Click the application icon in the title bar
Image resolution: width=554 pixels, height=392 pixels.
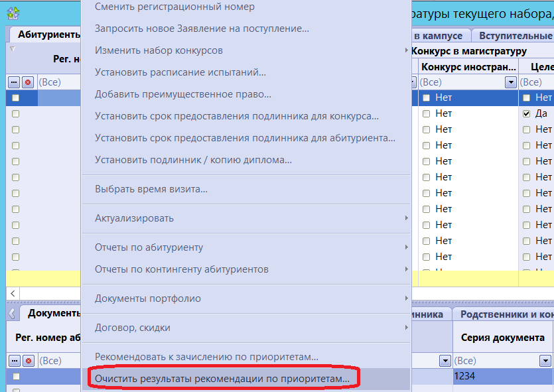[13, 13]
